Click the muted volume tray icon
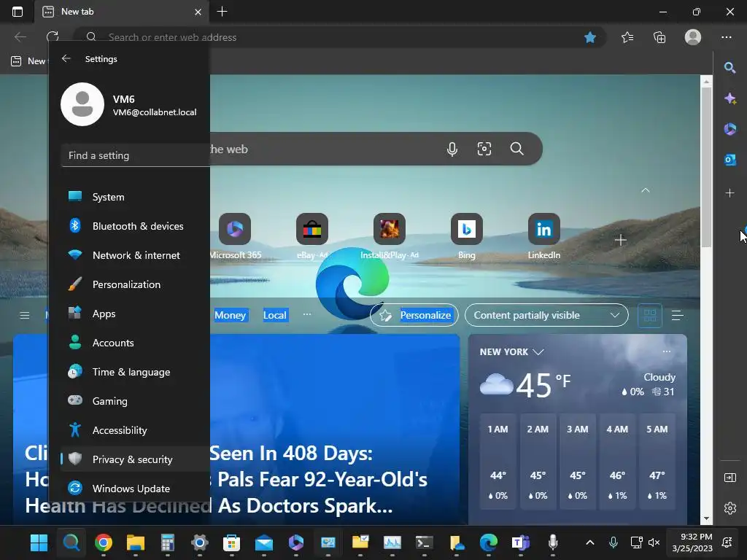 654,542
